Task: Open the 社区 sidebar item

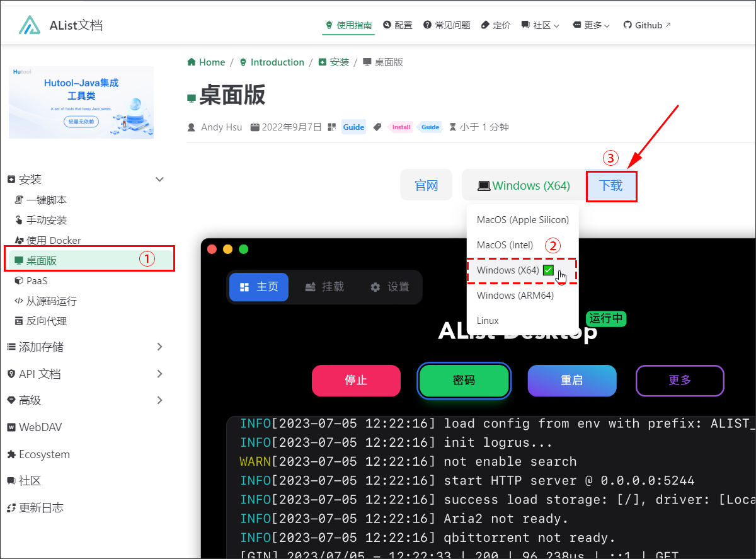Action: coord(24,481)
